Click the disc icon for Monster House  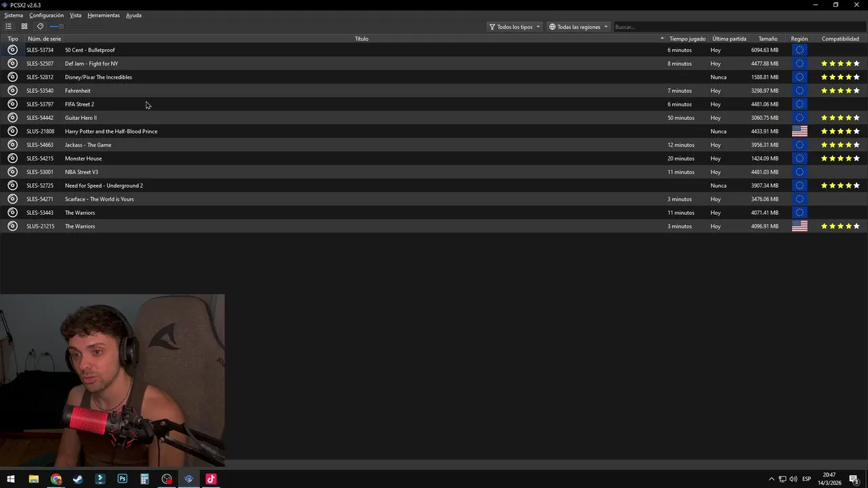(x=12, y=158)
